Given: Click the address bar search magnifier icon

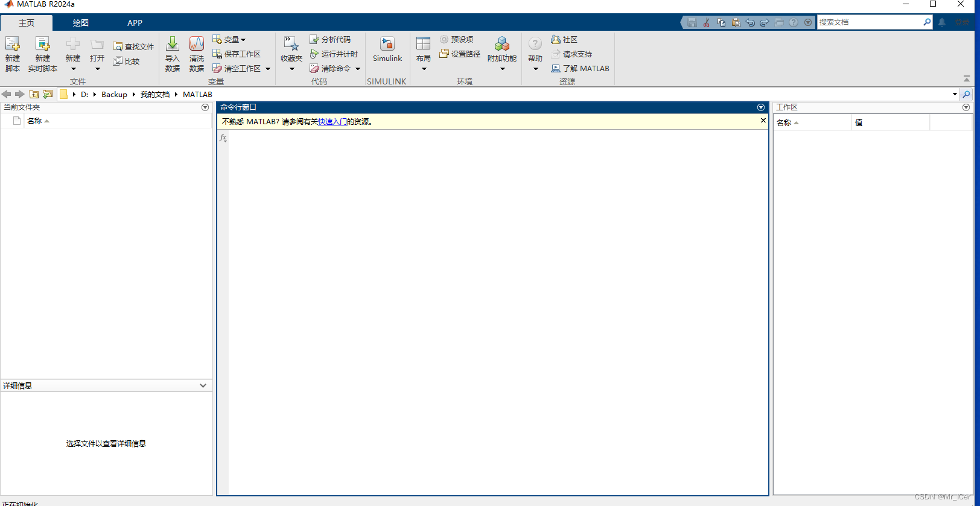Looking at the screenshot, I should [967, 94].
